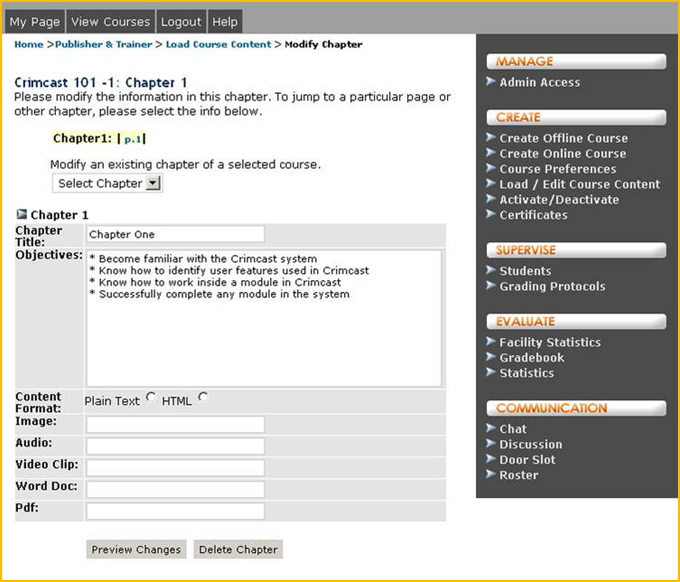Click into the Chapter Title text field
The width and height of the screenshot is (680, 582).
[x=175, y=234]
